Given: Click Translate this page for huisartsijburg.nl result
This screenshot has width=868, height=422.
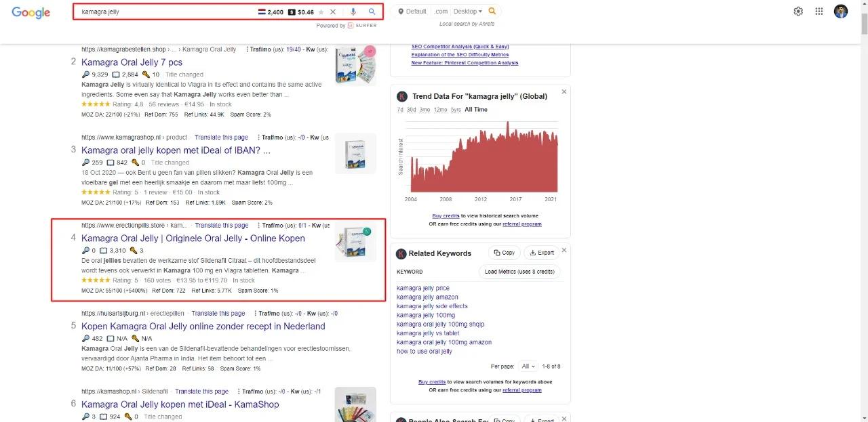Looking at the screenshot, I should point(218,314).
